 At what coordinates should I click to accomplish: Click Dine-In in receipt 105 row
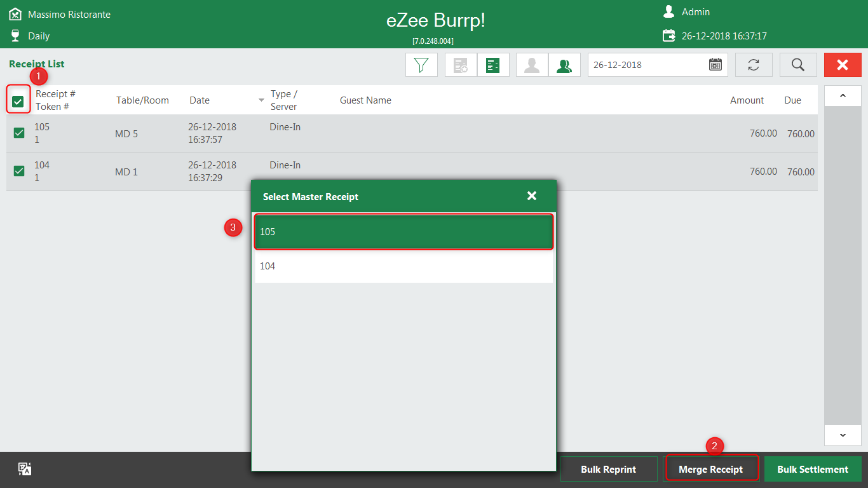(285, 127)
